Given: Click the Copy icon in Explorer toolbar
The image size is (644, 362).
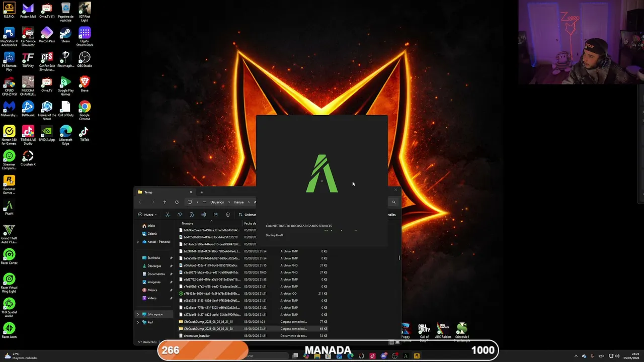Looking at the screenshot, I should point(180,215).
